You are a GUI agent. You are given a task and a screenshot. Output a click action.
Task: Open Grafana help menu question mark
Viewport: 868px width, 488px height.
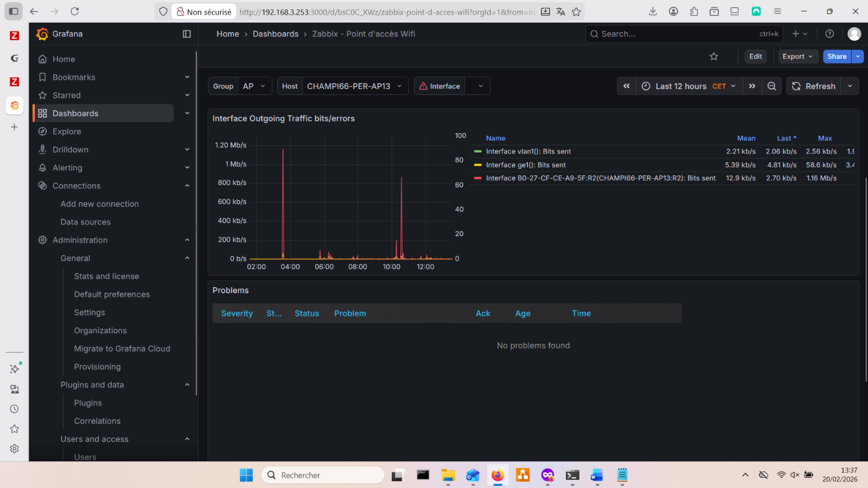829,34
